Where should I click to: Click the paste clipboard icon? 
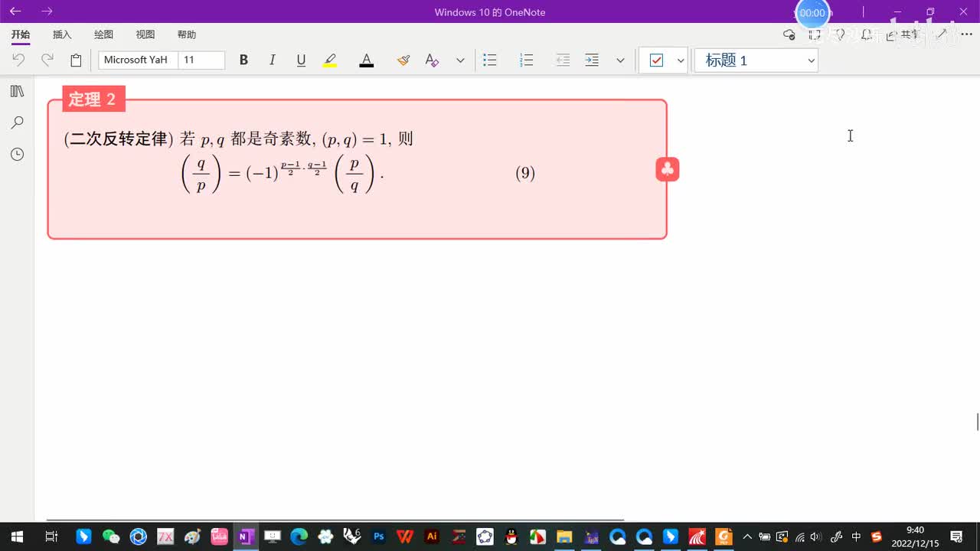pyautogui.click(x=76, y=60)
